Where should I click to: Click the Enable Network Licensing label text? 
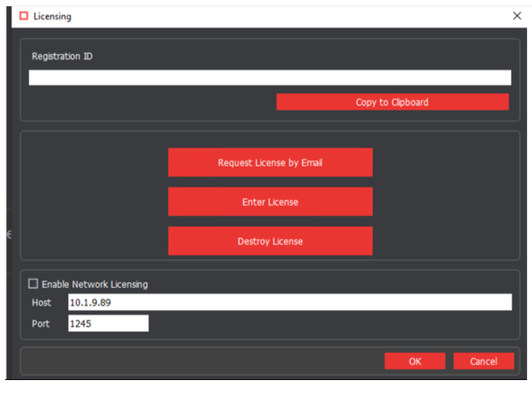(95, 285)
